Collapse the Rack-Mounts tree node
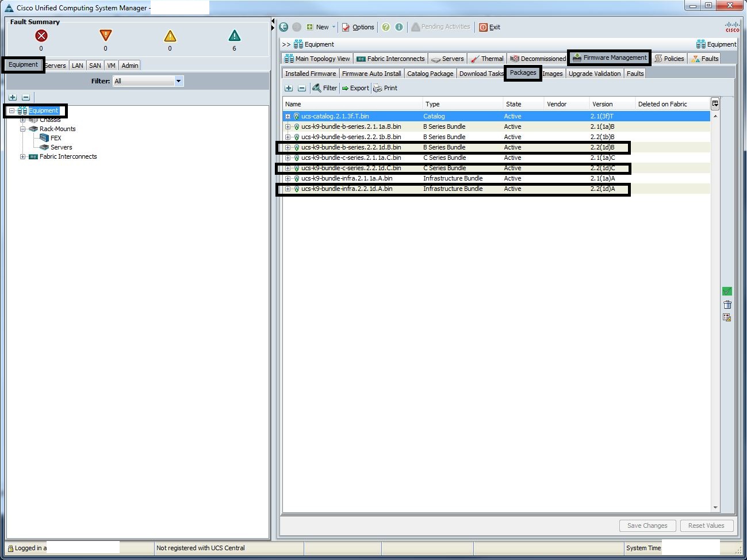Viewport: 747px width, 560px height. click(23, 129)
